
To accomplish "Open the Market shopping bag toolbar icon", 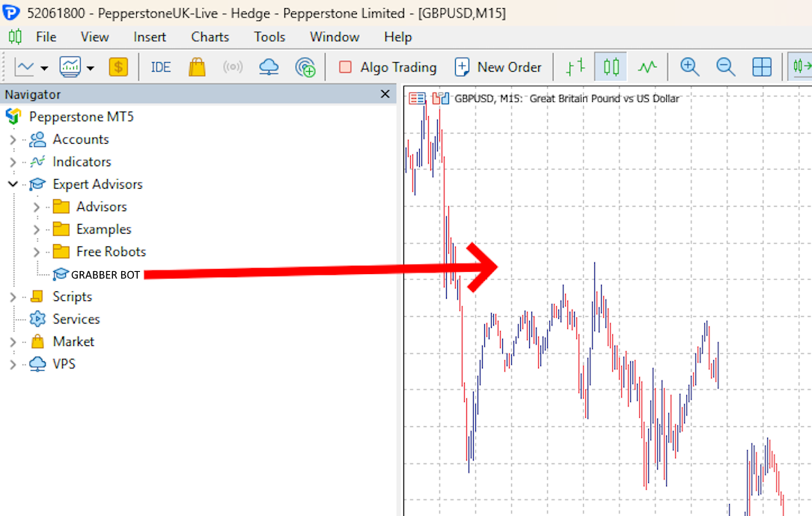I will tap(197, 67).
